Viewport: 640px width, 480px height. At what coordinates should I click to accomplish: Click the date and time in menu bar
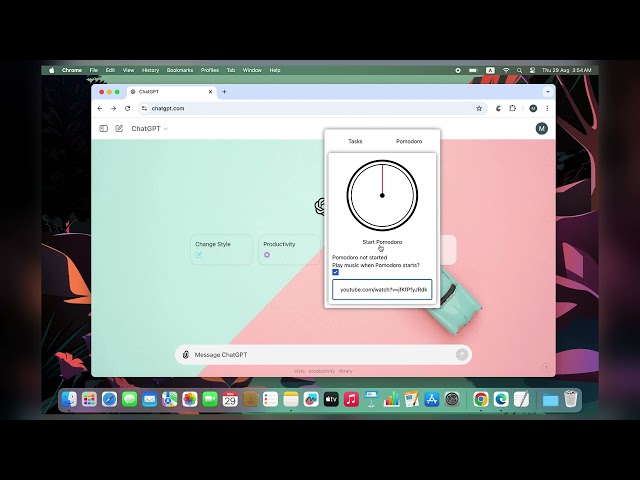click(567, 70)
